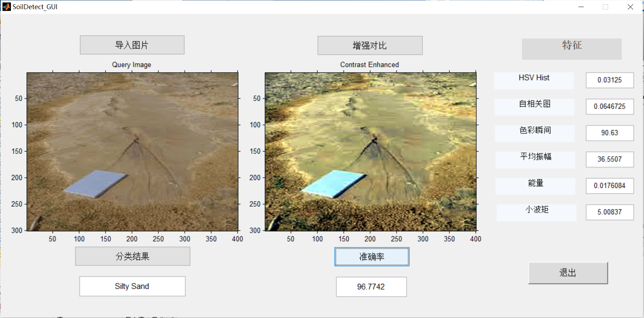
Task: Click the 自相关图 value 0.0646725
Action: pos(609,106)
